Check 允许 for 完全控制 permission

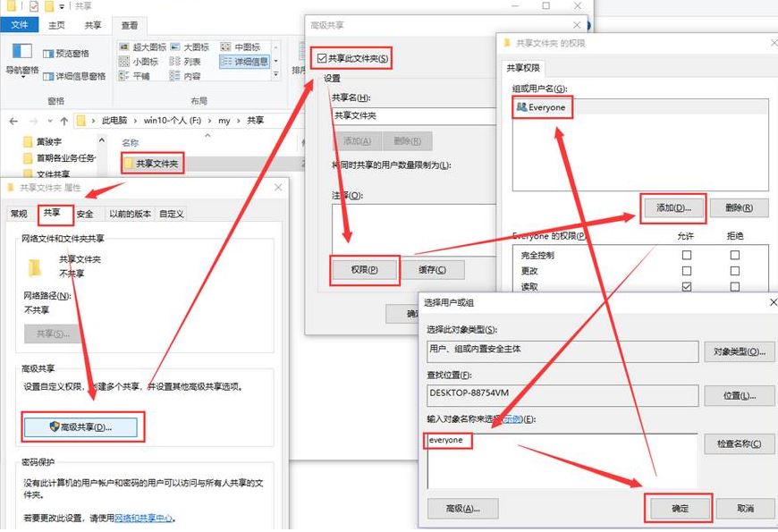pos(687,255)
